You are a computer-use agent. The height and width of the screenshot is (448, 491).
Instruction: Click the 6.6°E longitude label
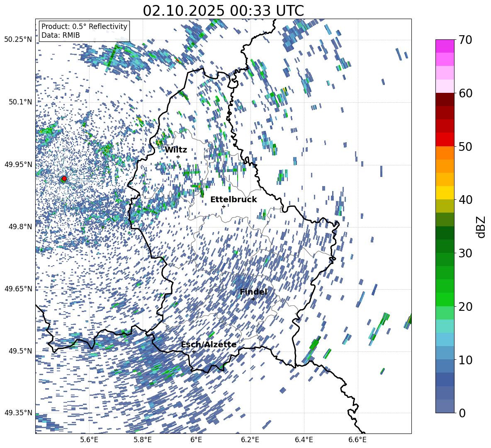coord(357,440)
